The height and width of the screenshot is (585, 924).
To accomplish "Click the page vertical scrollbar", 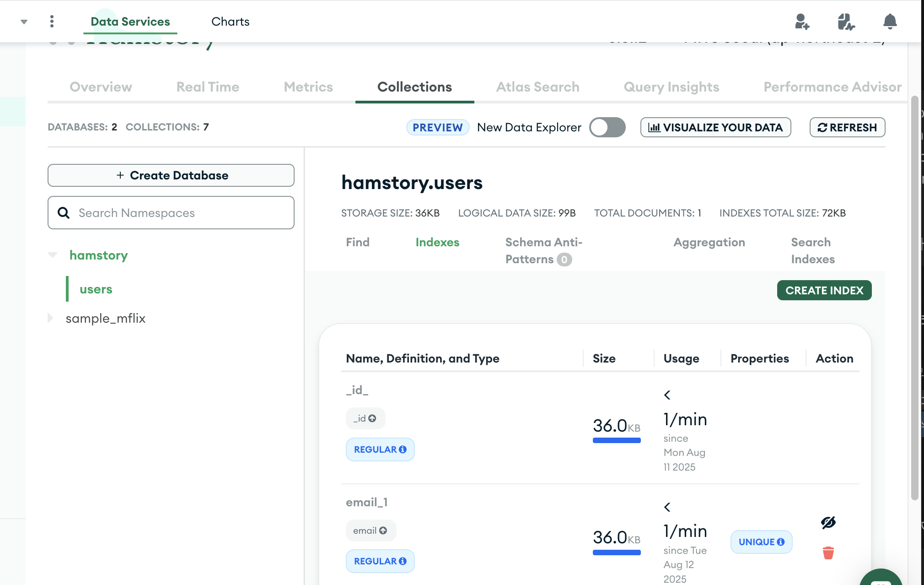I will pos(914,298).
